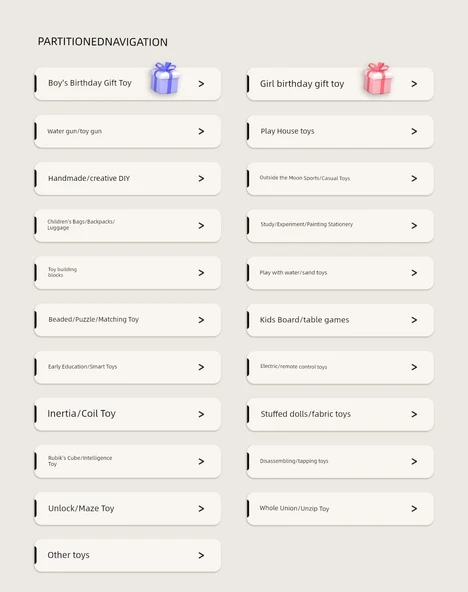This screenshot has width=468, height=592.
Task: Click the arrow beside Whole Union/Unzip Toy
Action: coord(414,509)
